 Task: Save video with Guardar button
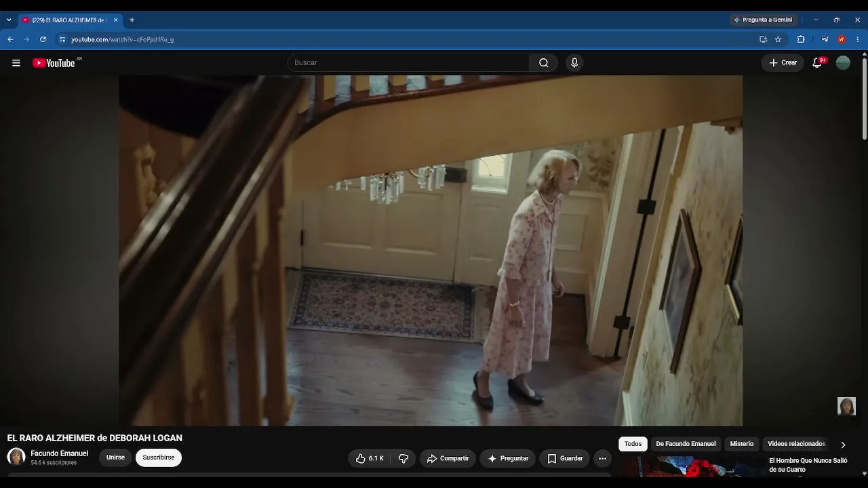[565, 459]
